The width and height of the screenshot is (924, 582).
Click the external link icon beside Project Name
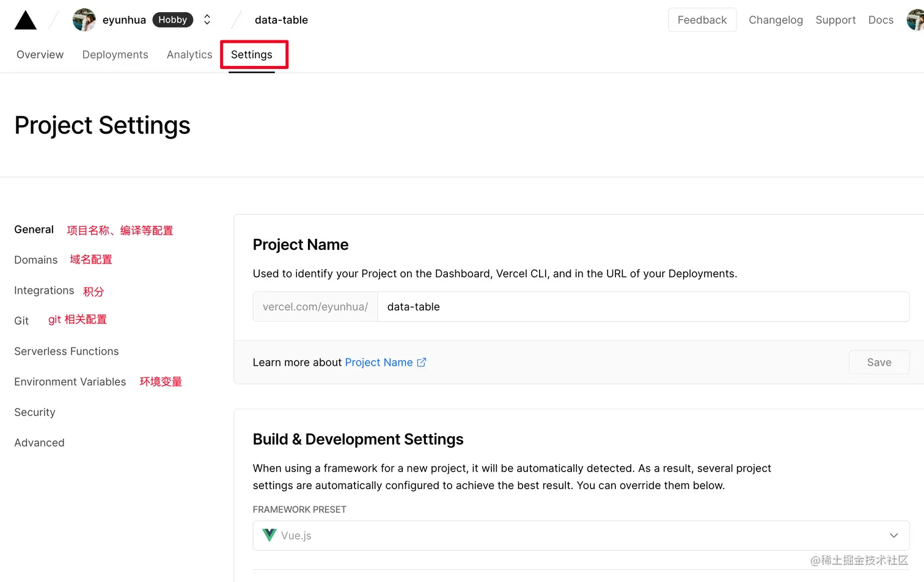422,362
